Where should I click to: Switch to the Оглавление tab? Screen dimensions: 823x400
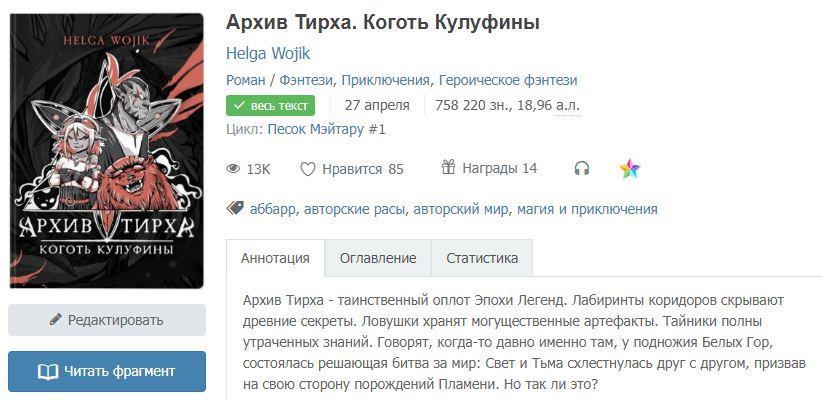[x=378, y=258]
